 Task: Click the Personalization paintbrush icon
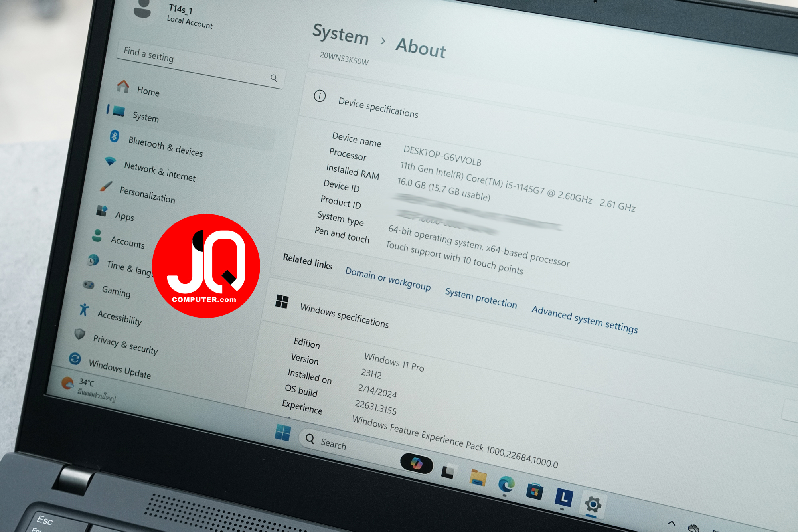point(106,186)
